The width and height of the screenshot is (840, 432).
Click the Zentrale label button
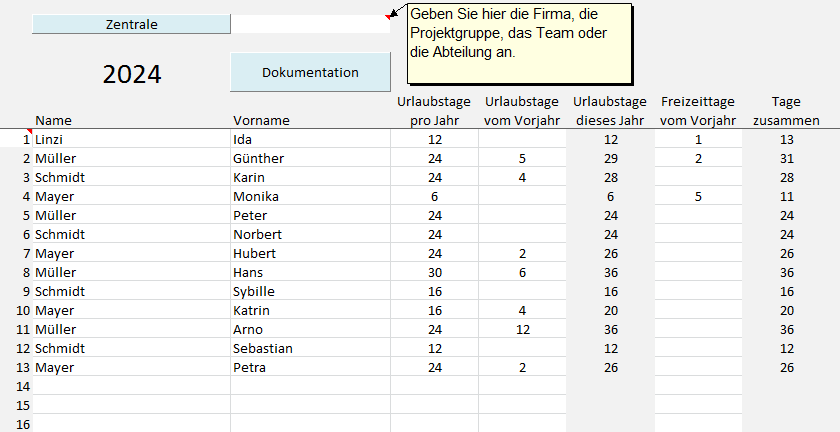coord(131,24)
